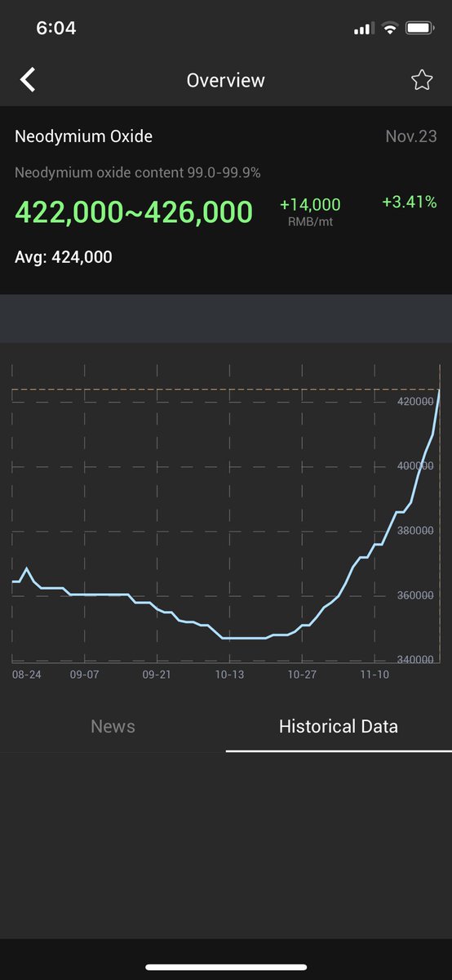Tap the battery indicator icon

pos(419,29)
